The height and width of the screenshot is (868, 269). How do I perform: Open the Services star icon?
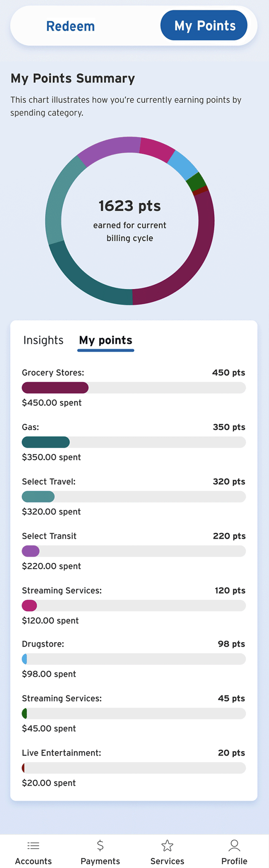click(x=167, y=845)
